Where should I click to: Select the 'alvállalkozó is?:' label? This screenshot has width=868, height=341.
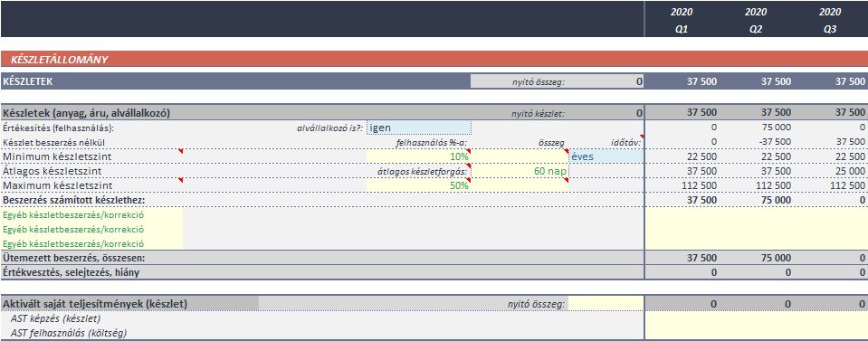(x=330, y=128)
